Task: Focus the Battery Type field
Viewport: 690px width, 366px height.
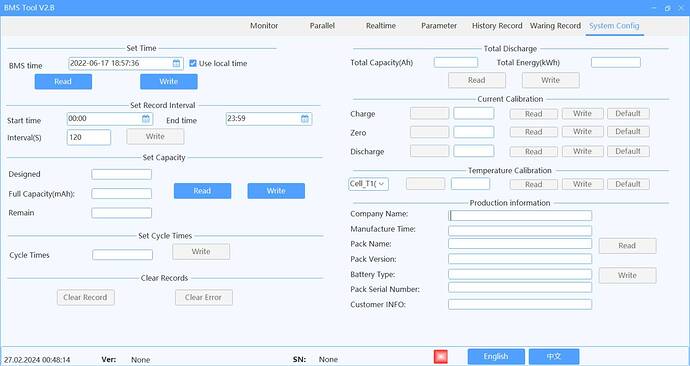Action: pyautogui.click(x=520, y=274)
